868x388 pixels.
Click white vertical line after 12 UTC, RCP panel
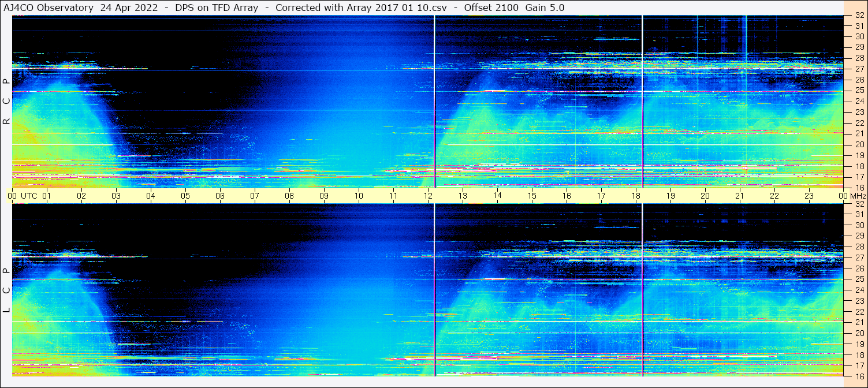pos(434,101)
